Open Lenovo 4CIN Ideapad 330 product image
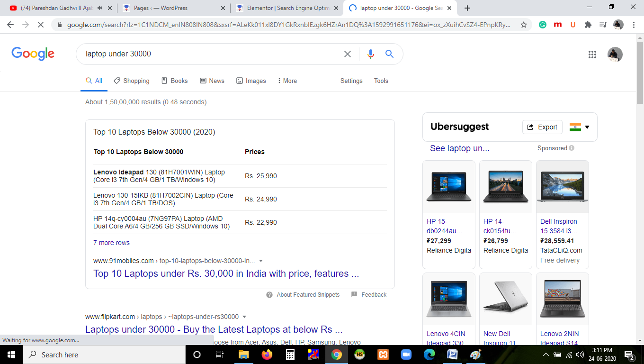Viewport: 644px width, 364px height. pos(449,299)
